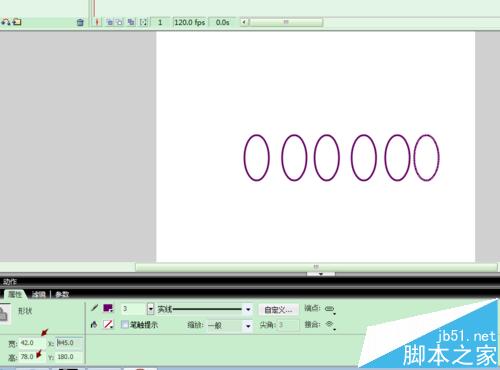Open the 端点 cap style dropdown
This screenshot has height=370, width=500.
pyautogui.click(x=330, y=309)
